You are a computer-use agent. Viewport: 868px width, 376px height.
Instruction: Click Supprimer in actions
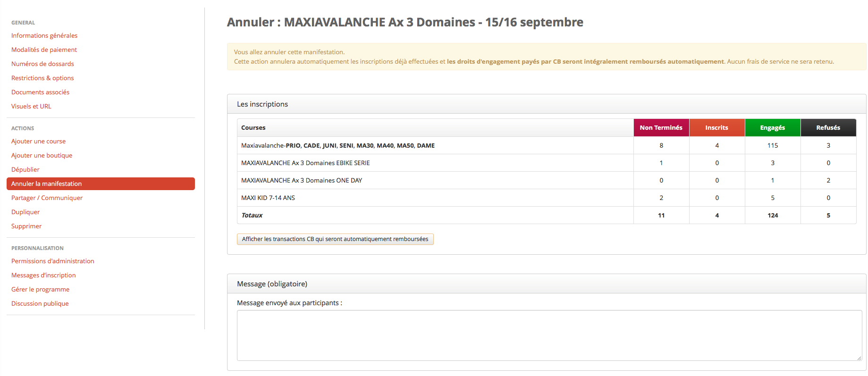pos(26,226)
